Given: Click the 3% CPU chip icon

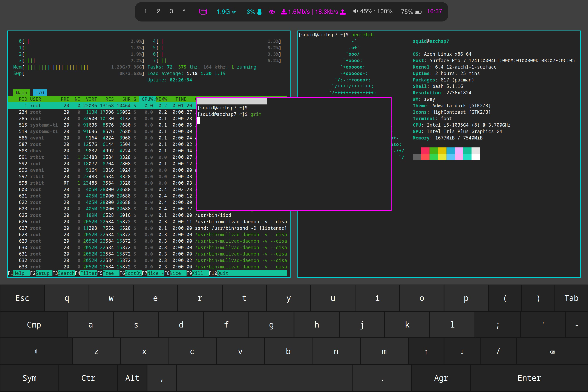Looking at the screenshot, I should coord(259,12).
